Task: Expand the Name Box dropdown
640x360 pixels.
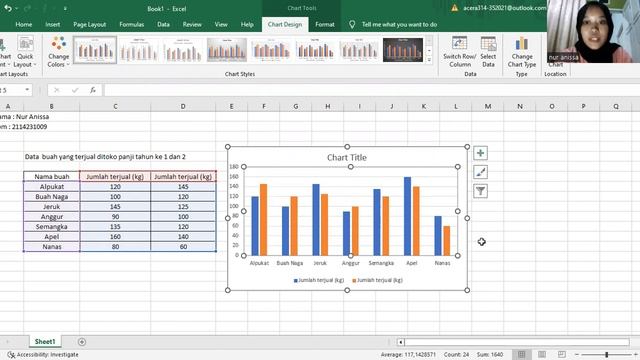Action: click(x=27, y=90)
